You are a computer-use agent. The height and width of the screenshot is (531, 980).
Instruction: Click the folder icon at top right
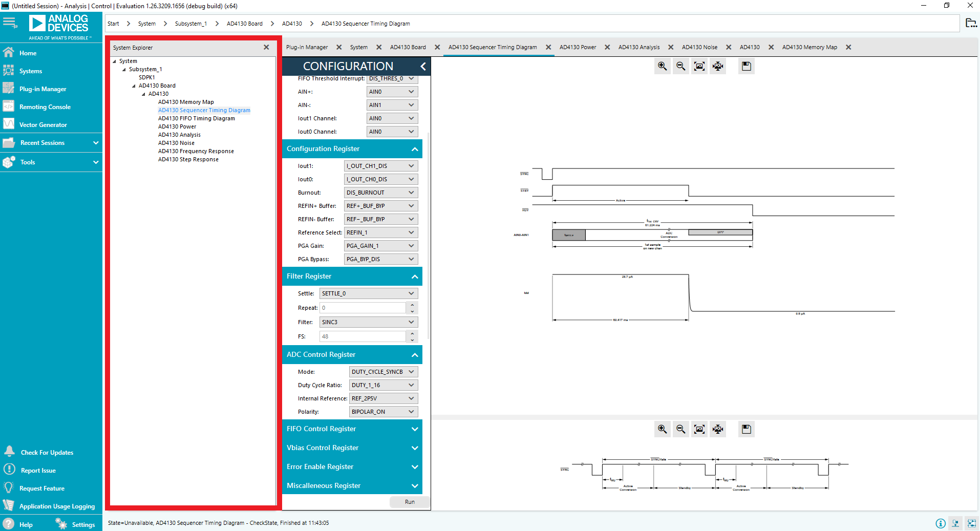(970, 23)
